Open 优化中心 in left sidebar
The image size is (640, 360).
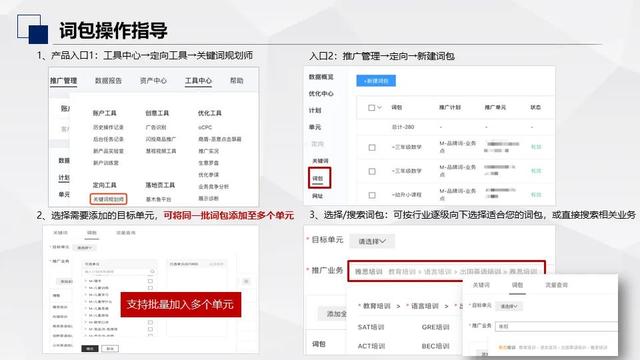click(x=321, y=93)
